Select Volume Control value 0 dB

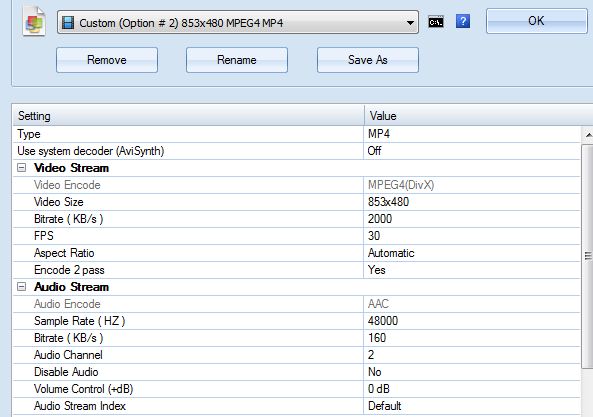(379, 389)
